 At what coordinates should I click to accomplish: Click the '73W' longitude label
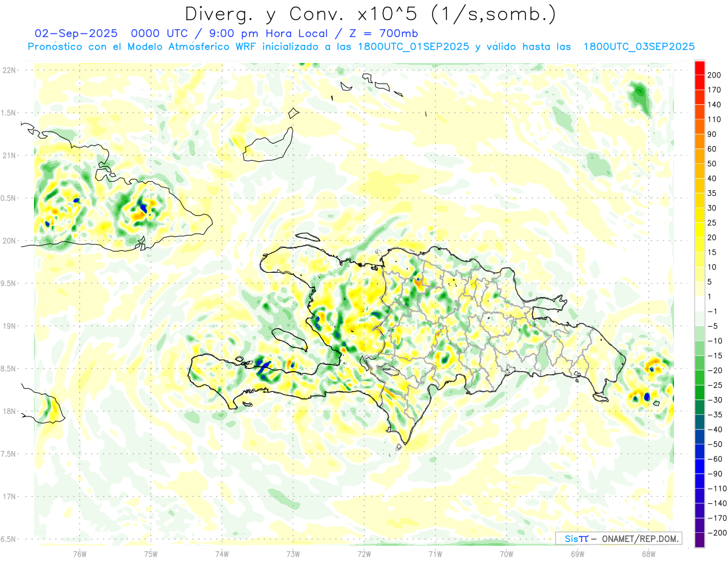click(293, 554)
